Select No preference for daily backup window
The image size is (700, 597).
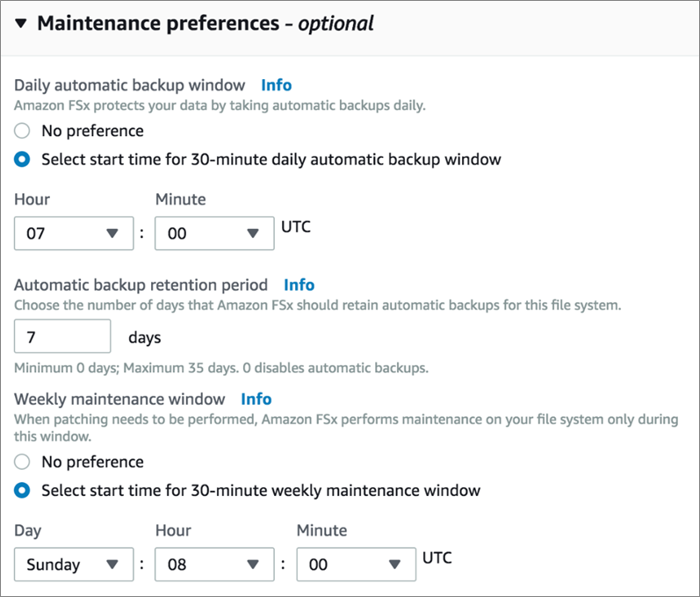click(x=24, y=131)
